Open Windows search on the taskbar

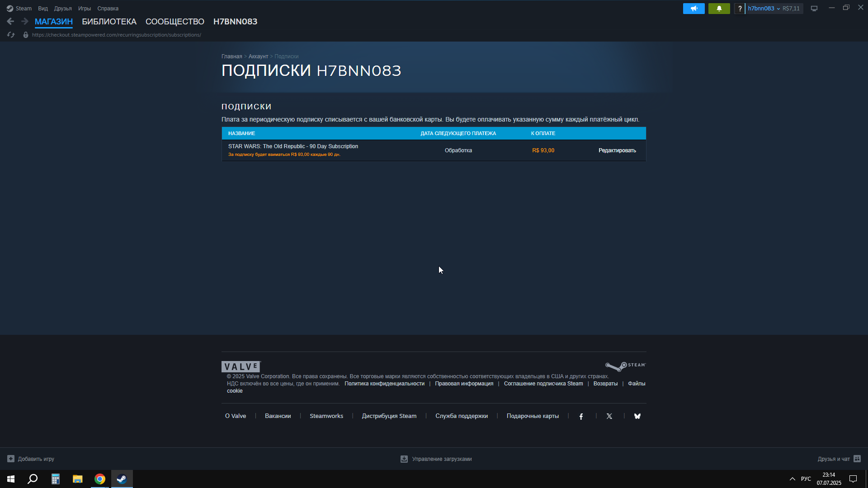[33, 479]
